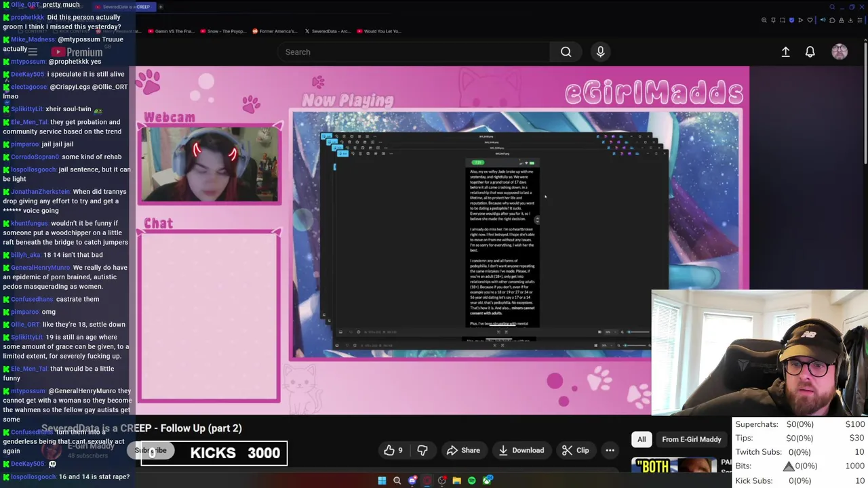The width and height of the screenshot is (868, 488).
Task: Click browser tab audio speaker icon
Action: (823, 20)
